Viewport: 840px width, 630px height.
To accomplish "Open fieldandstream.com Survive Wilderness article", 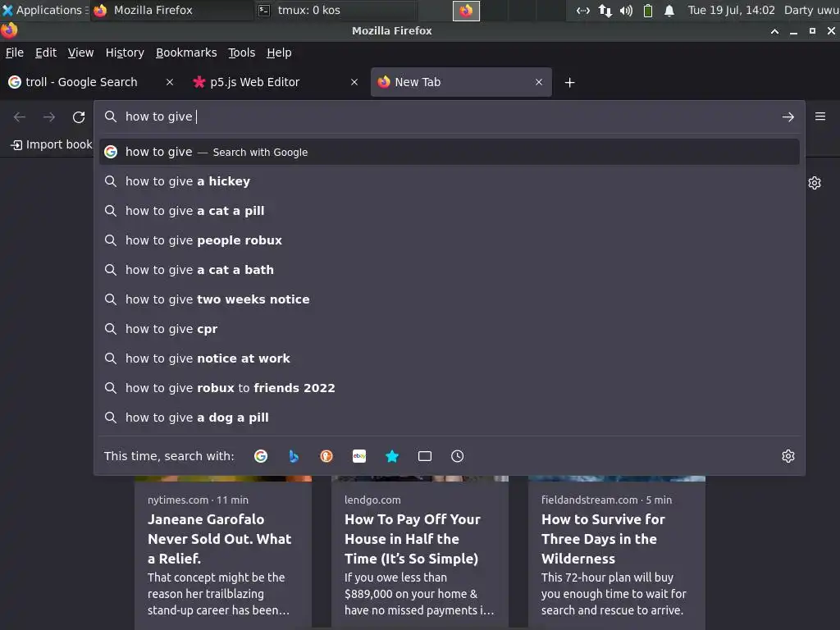I will (x=617, y=553).
